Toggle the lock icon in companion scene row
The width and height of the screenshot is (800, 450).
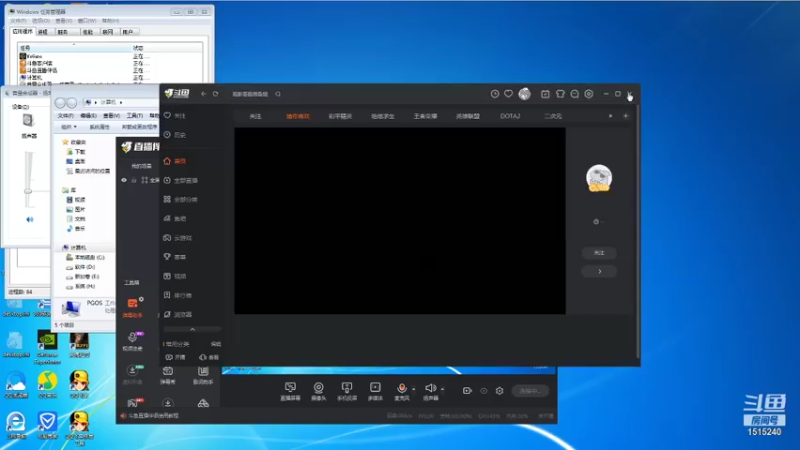(x=134, y=180)
